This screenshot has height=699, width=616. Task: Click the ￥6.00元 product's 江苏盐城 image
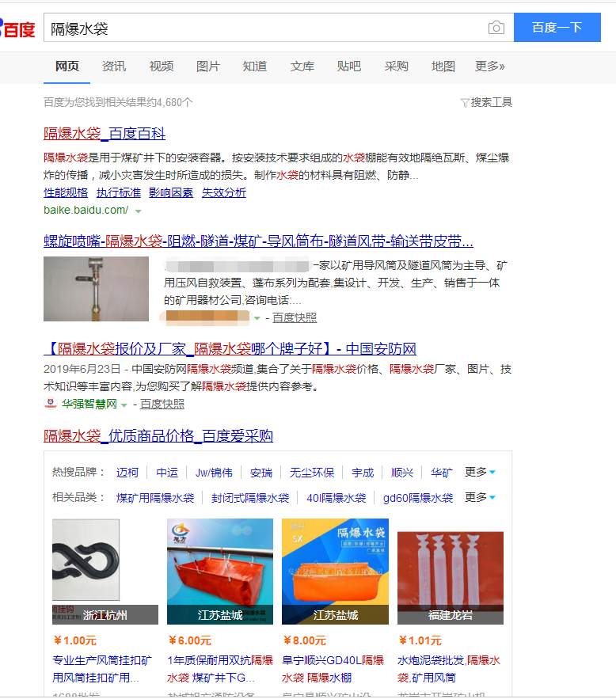pyautogui.click(x=220, y=572)
